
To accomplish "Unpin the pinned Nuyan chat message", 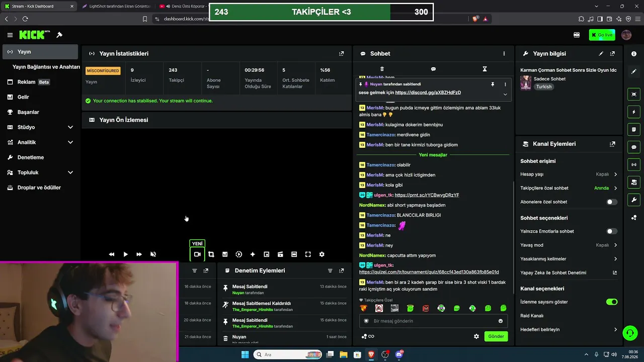I will click(493, 84).
